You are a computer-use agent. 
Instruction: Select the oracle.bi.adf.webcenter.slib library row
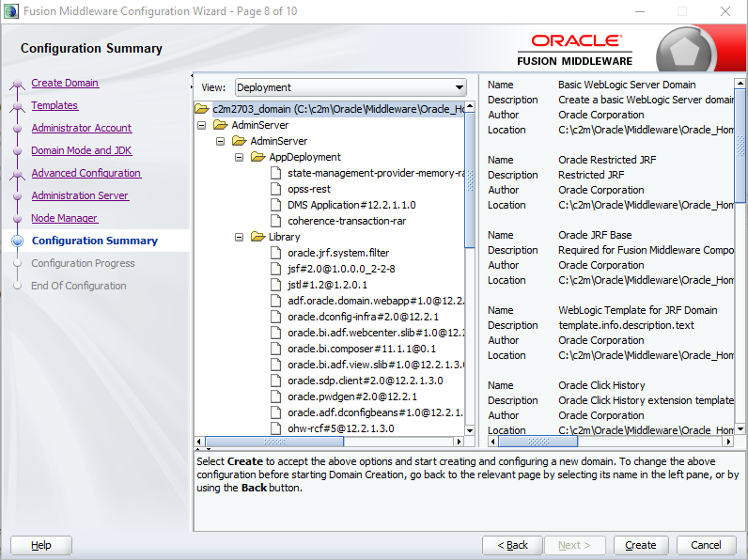376,333
